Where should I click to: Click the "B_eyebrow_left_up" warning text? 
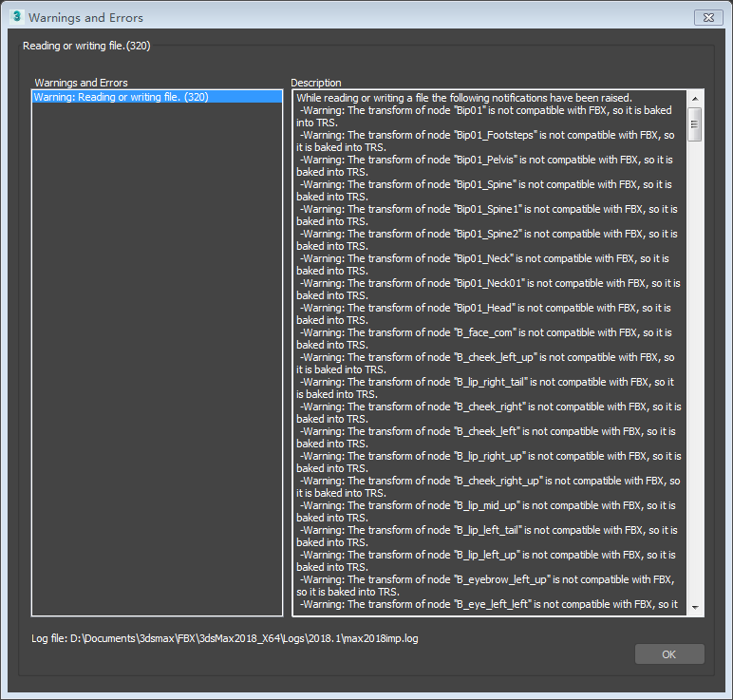pos(486,579)
